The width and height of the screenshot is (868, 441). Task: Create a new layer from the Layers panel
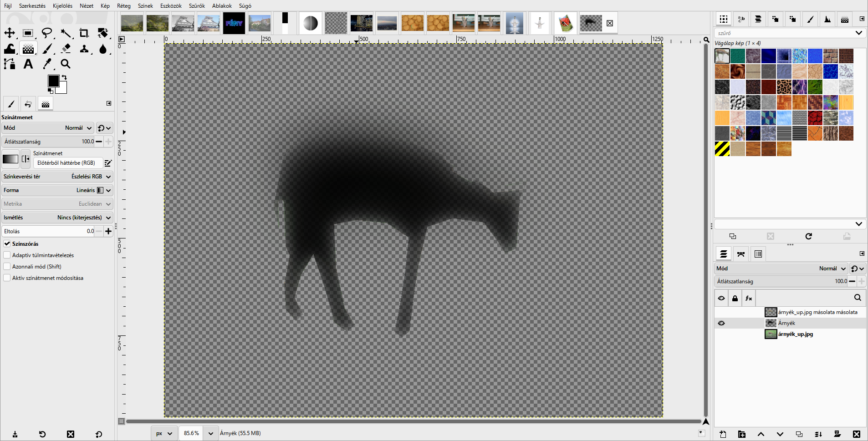click(x=723, y=434)
